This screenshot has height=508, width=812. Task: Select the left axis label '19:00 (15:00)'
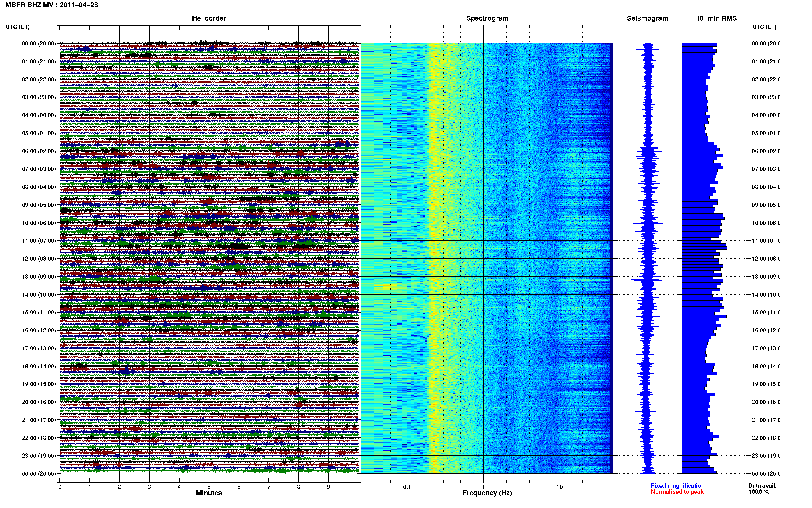click(39, 384)
